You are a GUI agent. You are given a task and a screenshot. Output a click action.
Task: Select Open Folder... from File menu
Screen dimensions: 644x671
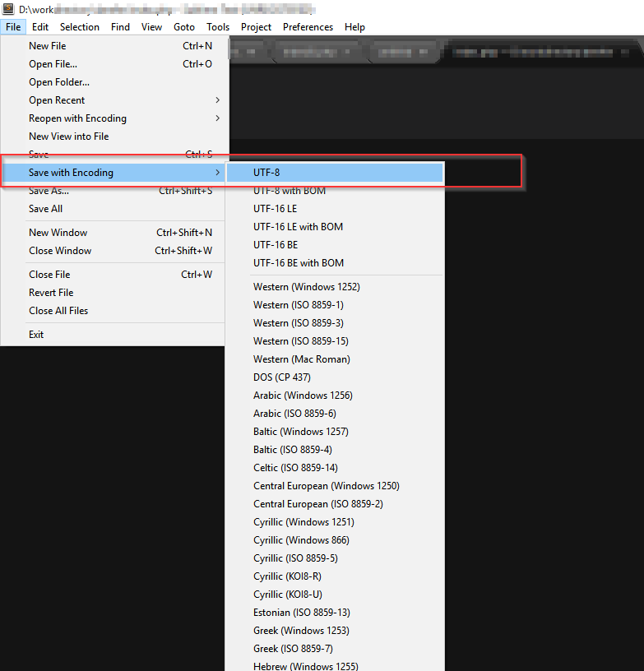59,82
